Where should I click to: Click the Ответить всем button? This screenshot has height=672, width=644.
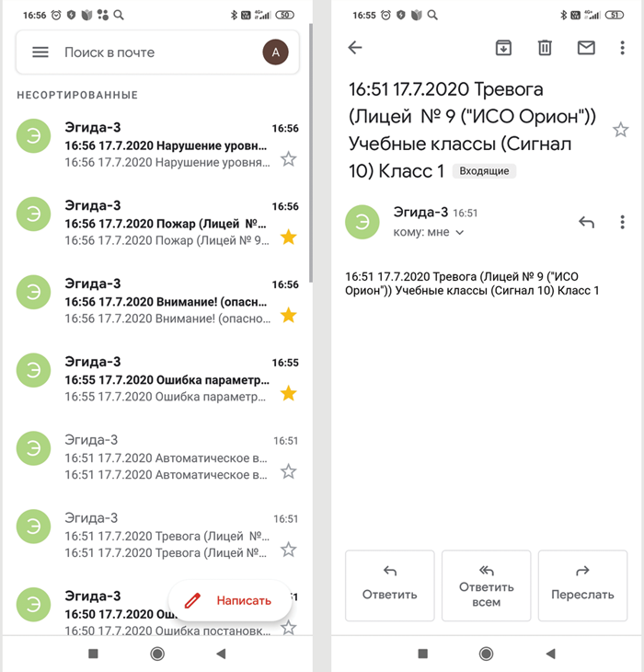[x=486, y=585]
